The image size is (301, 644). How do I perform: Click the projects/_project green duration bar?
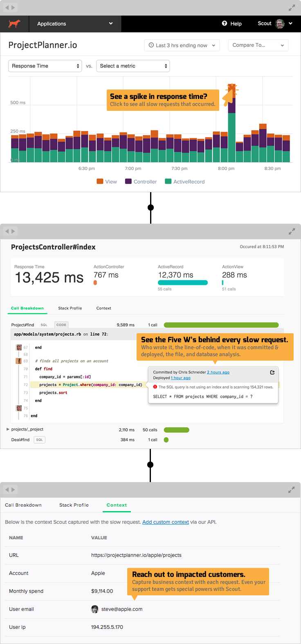177,430
